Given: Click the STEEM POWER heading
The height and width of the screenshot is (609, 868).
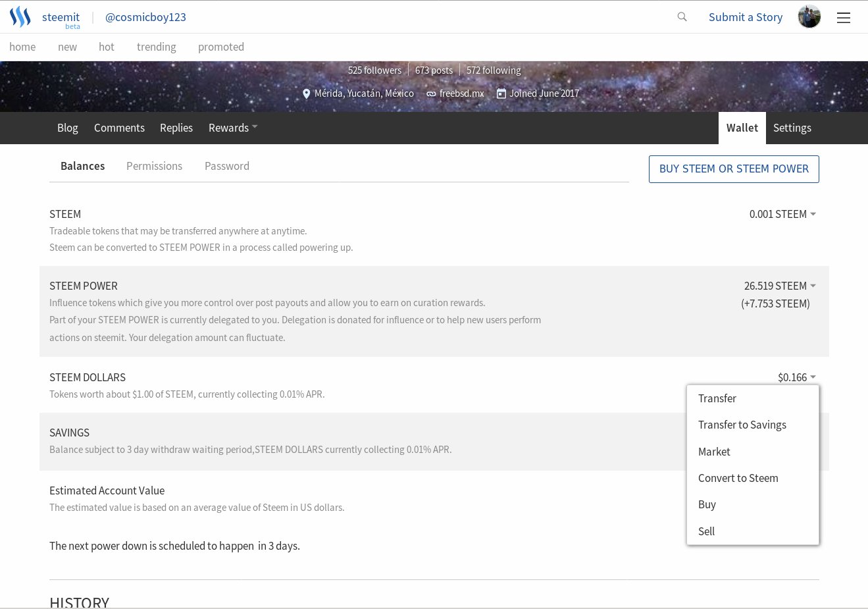Looking at the screenshot, I should [x=84, y=286].
